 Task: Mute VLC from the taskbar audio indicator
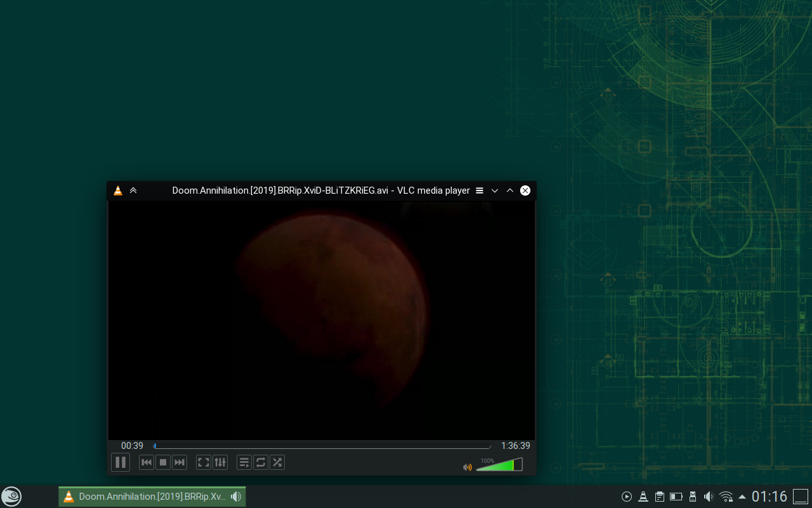coord(236,497)
